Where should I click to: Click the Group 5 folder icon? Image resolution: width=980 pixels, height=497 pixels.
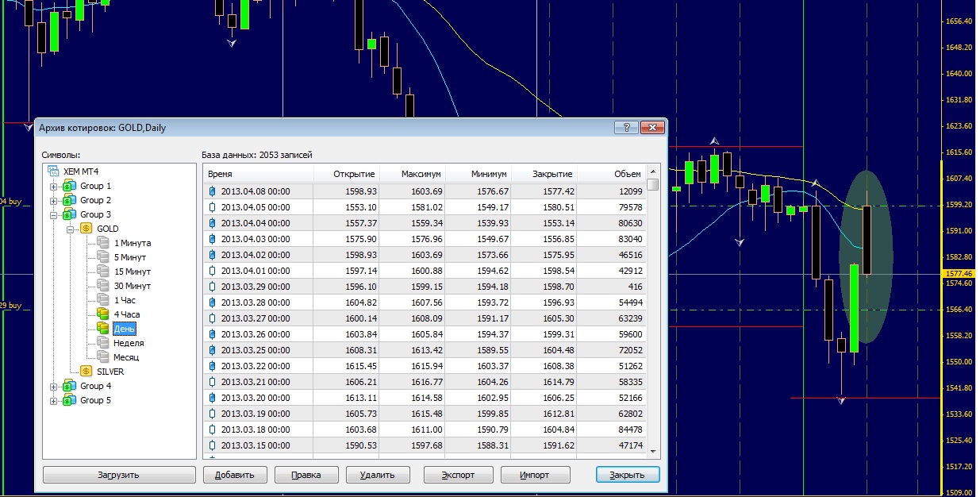[69, 400]
